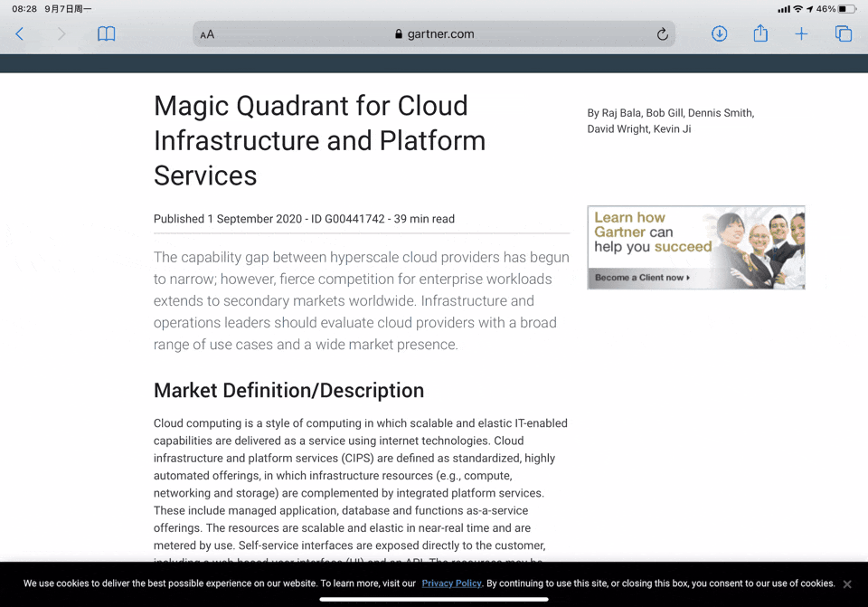Tap the cellular signal bars icon
The width and height of the screenshot is (868, 607).
(784, 9)
